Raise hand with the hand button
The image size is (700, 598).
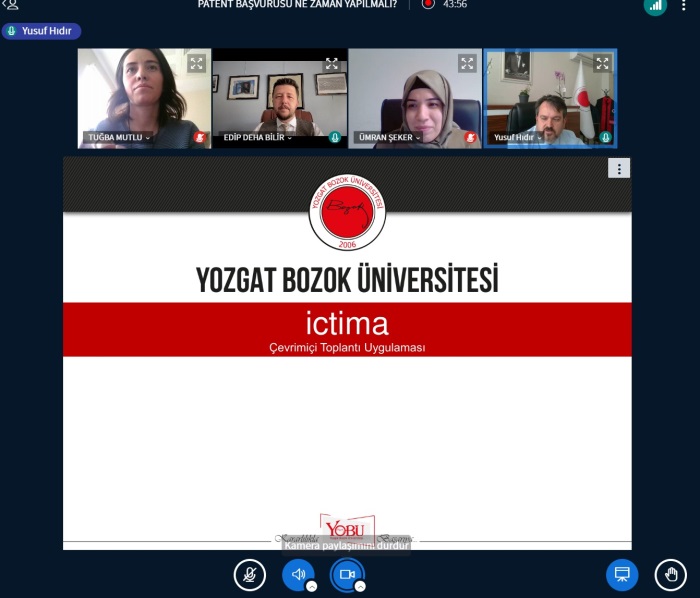click(671, 575)
